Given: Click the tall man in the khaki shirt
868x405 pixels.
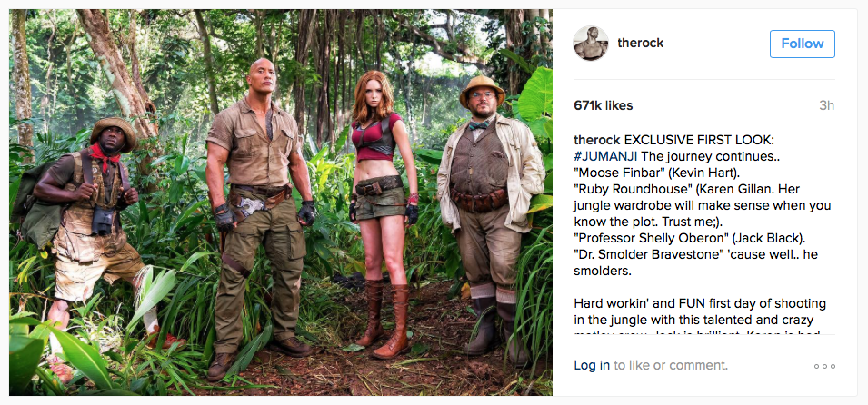Looking at the screenshot, I should click(x=258, y=216).
